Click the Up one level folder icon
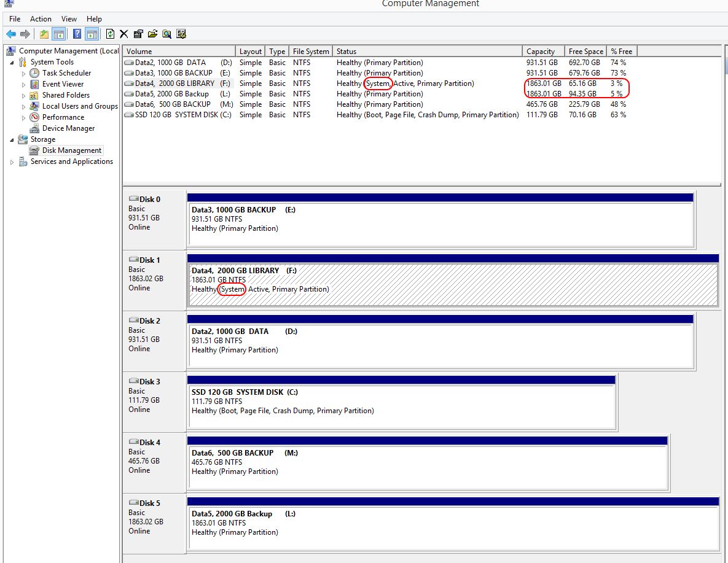728x563 pixels. point(44,34)
